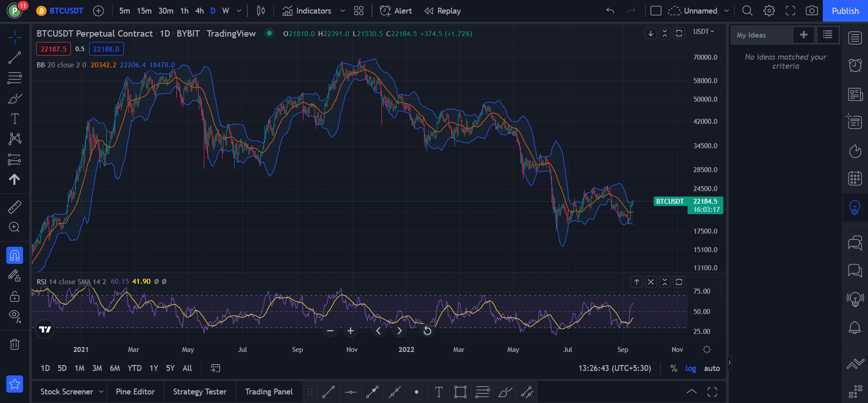The width and height of the screenshot is (868, 403).
Task: Move main chart pane down
Action: click(651, 33)
